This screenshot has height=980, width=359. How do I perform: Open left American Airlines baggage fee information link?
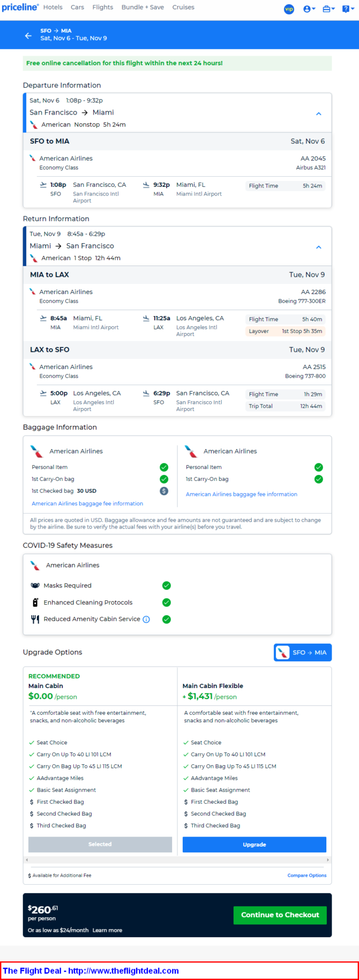87,503
